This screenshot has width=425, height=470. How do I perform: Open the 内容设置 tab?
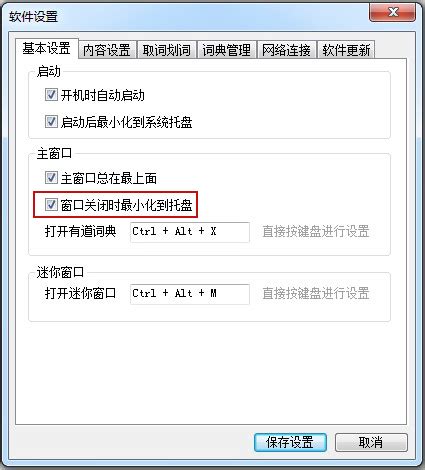click(x=107, y=50)
